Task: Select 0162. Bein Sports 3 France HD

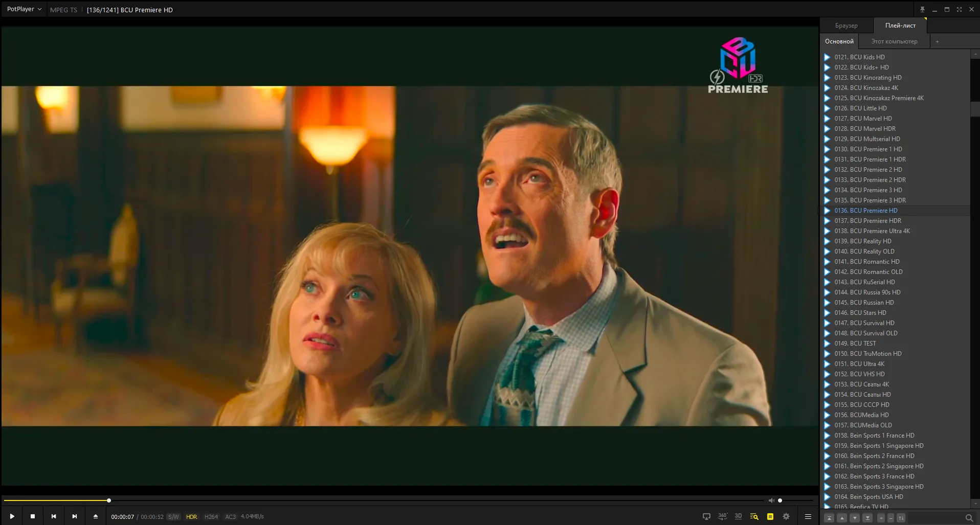Action: coord(895,476)
